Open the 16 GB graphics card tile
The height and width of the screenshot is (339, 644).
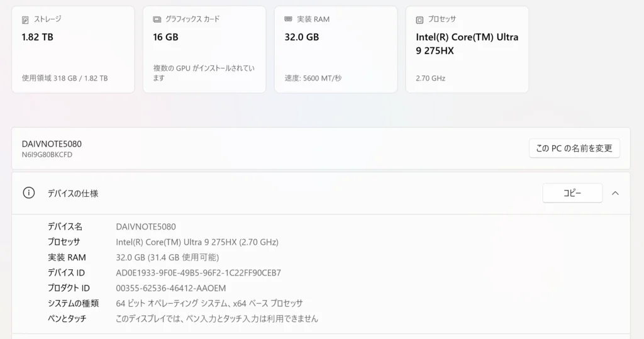coord(204,50)
